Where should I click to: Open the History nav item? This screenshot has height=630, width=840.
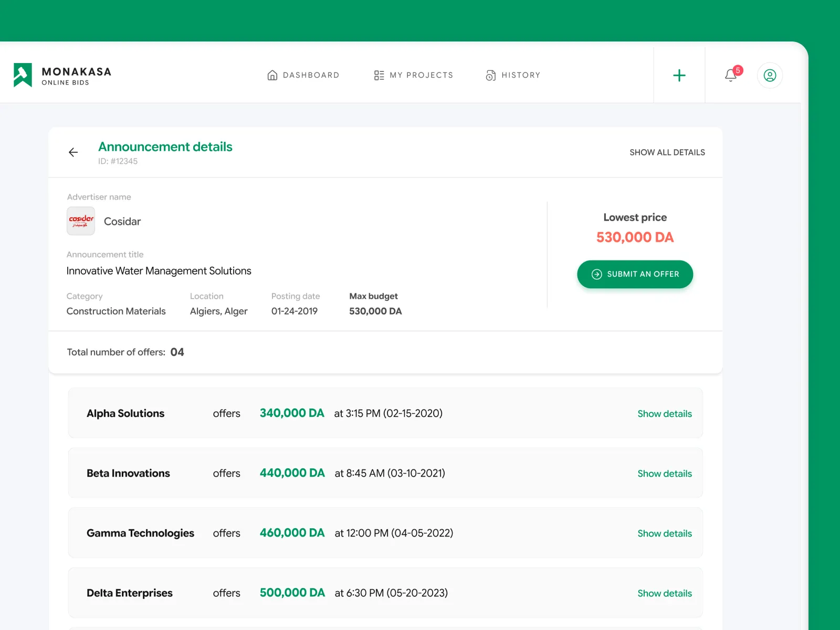(x=520, y=75)
